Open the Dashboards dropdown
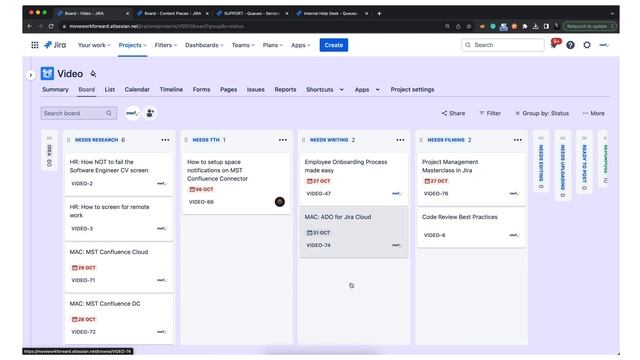This screenshot has height=360, width=640. 204,45
